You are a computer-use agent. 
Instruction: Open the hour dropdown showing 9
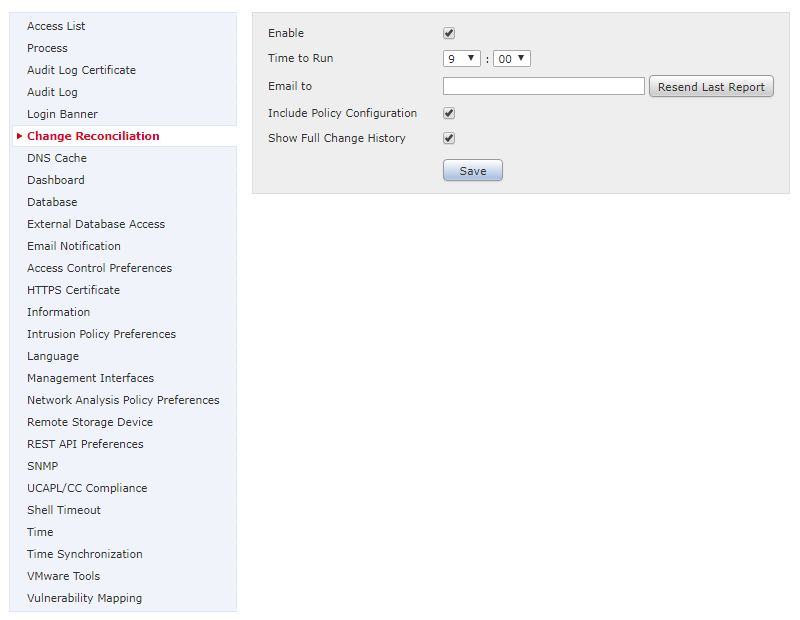coord(462,59)
